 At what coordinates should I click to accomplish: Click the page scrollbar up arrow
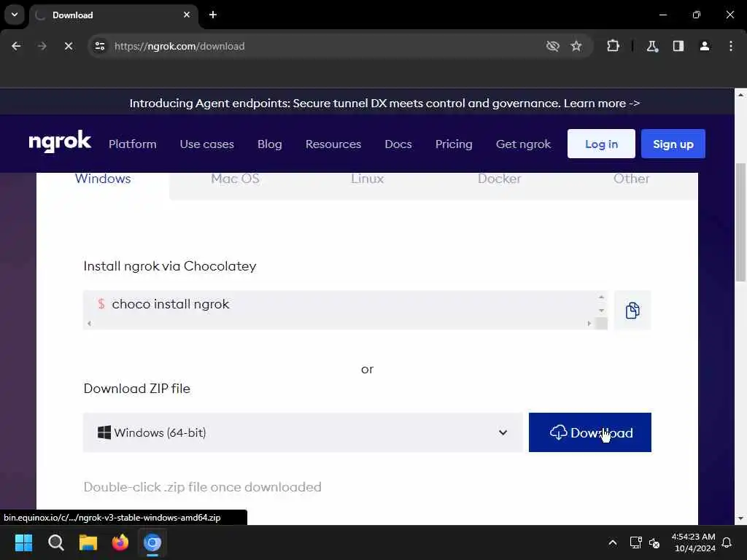[x=740, y=95]
